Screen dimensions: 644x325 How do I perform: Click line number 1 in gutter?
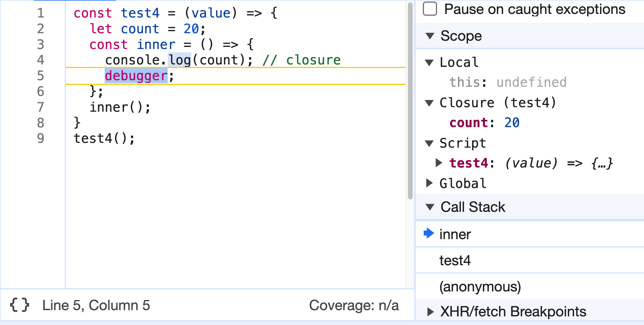(x=41, y=13)
